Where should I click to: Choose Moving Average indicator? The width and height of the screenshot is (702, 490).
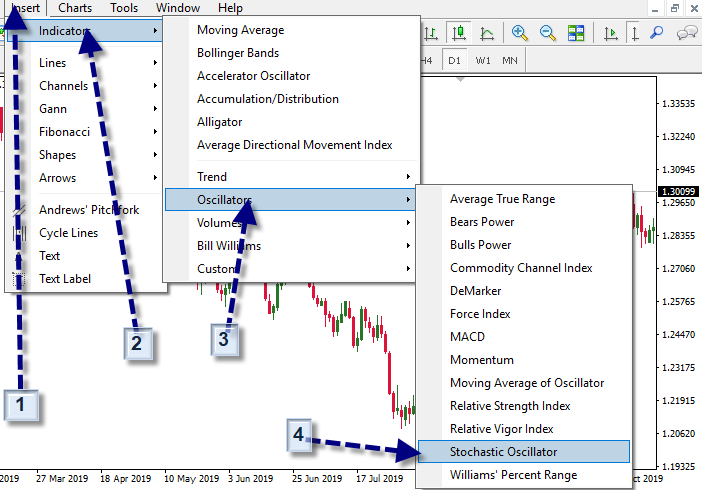click(x=290, y=30)
